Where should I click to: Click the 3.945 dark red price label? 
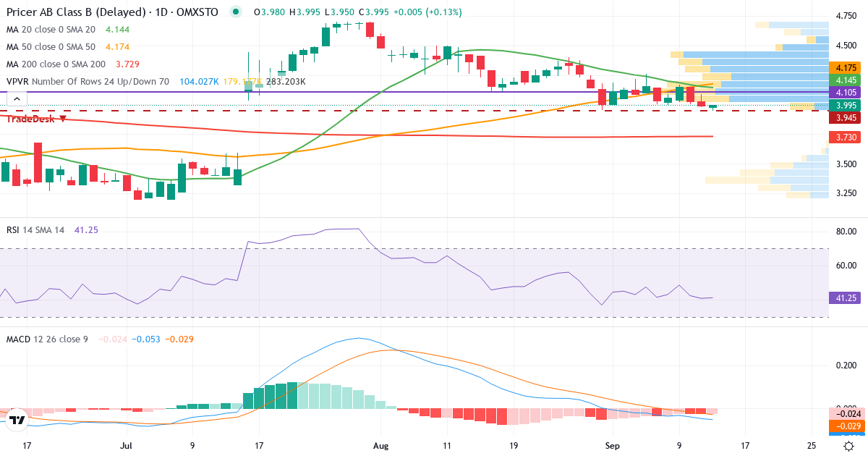pos(846,117)
